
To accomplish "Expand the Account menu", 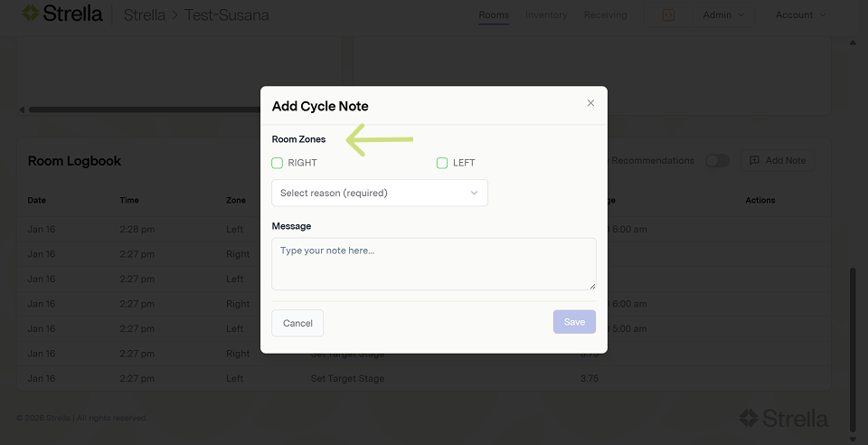I will (800, 15).
